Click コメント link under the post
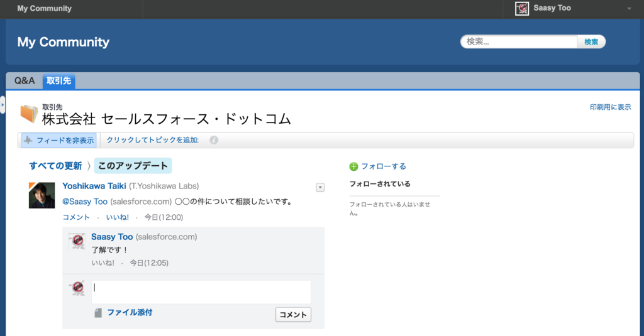 coord(76,217)
